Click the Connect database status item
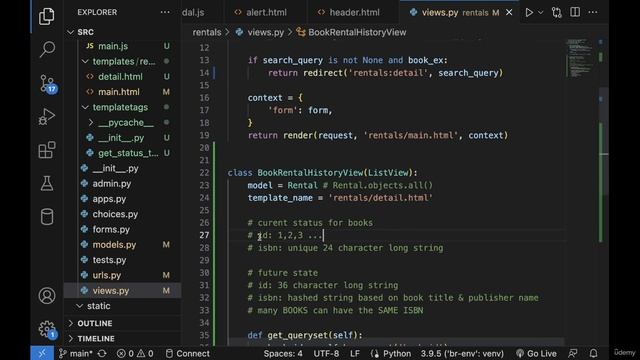This screenshot has width=640, height=360. 188,353
